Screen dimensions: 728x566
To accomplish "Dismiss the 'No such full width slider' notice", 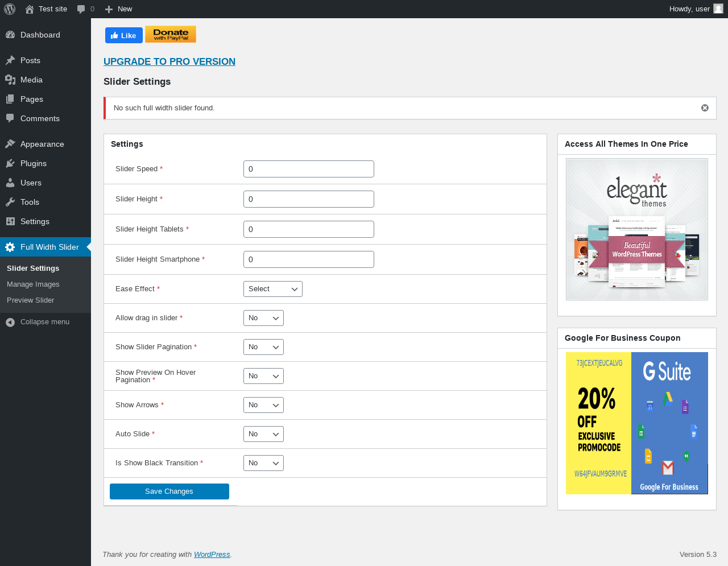I will pyautogui.click(x=705, y=108).
